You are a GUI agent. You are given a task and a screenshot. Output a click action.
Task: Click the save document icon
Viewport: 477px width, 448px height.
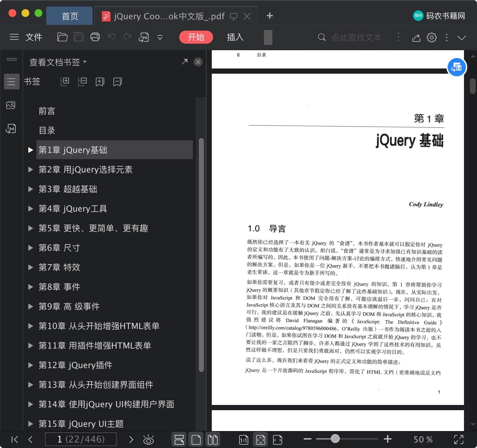point(79,37)
